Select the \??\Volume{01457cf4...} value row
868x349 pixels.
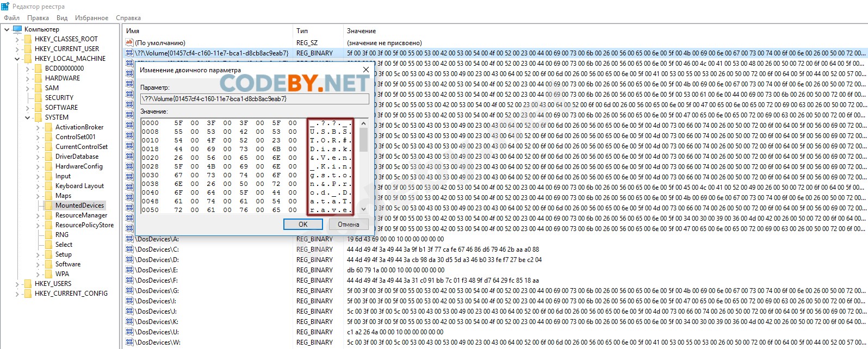[x=495, y=53]
